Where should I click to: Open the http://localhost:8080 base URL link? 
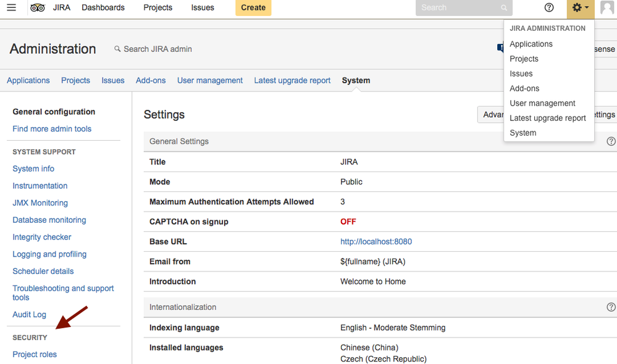376,242
